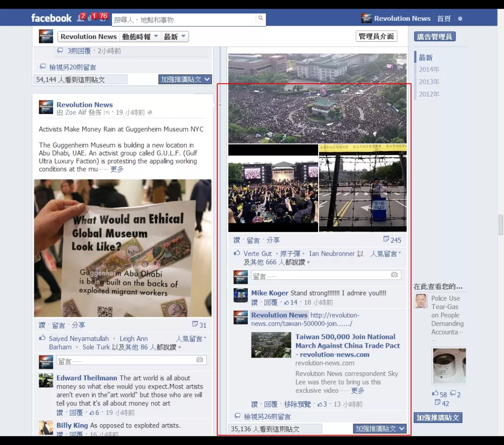Open the Taiwan 500,000 Join National March link
Screen dimensions: 504x445
(347, 346)
